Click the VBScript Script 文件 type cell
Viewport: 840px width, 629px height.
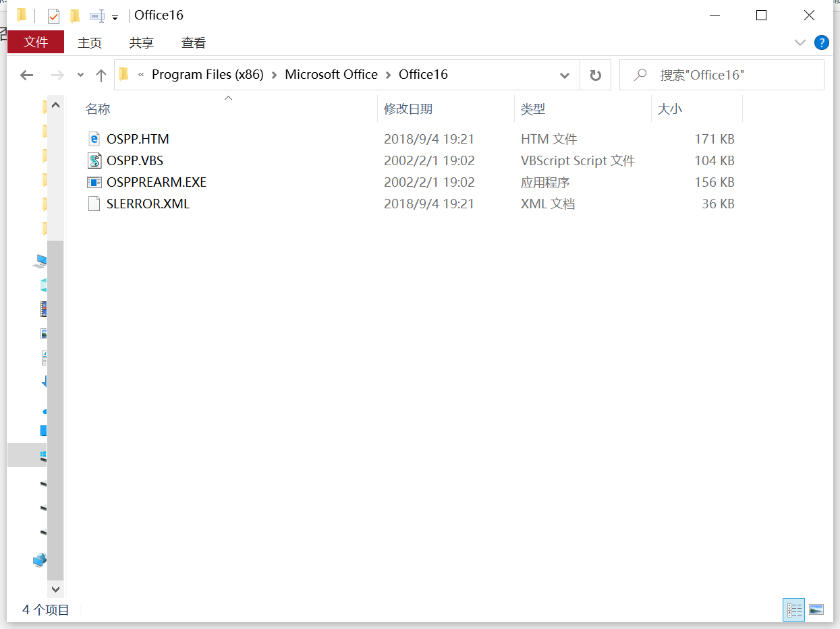point(578,160)
